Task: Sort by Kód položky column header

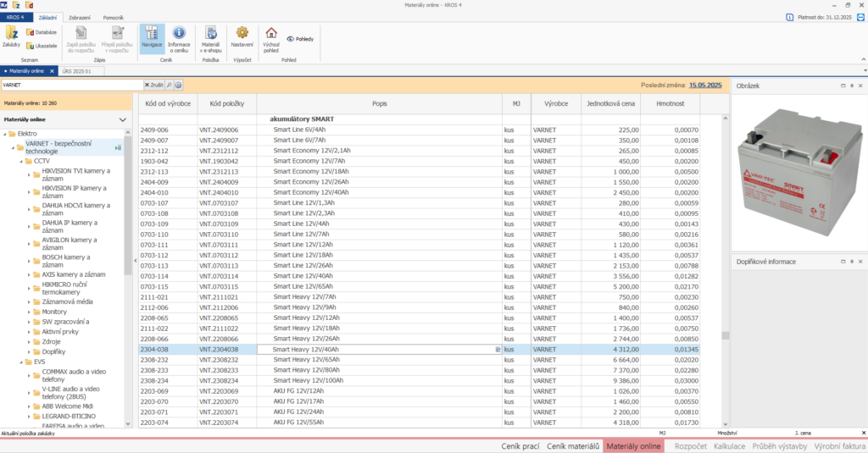Action: (227, 103)
